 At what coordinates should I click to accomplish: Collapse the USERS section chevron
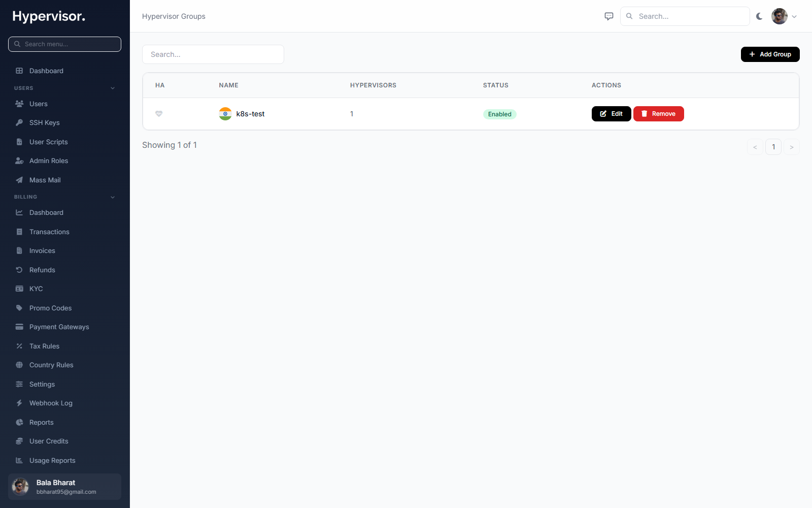[x=113, y=88]
